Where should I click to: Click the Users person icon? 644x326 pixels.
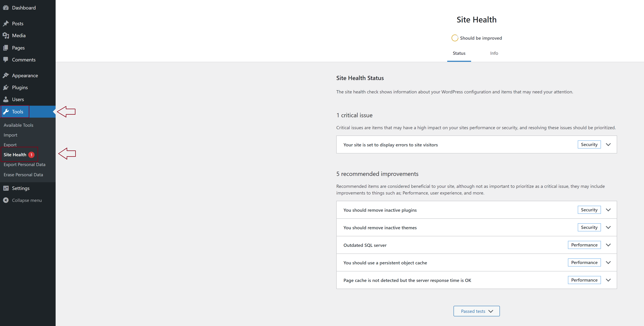pyautogui.click(x=6, y=99)
